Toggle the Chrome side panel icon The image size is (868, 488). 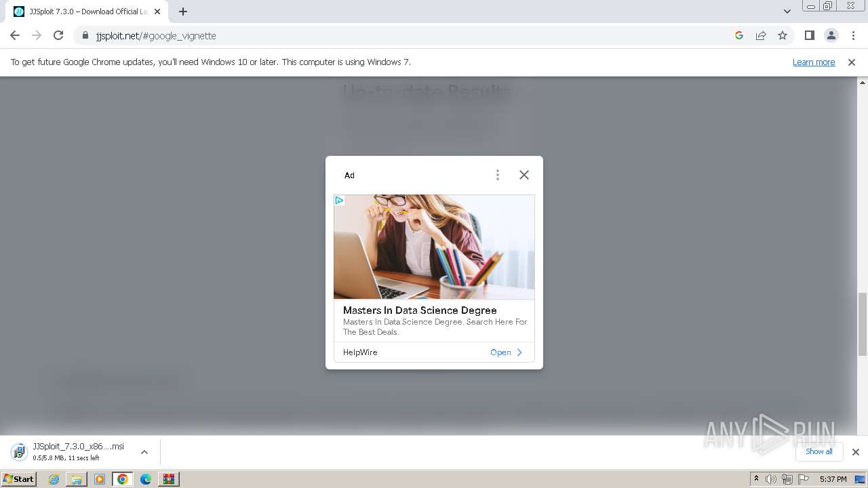809,35
